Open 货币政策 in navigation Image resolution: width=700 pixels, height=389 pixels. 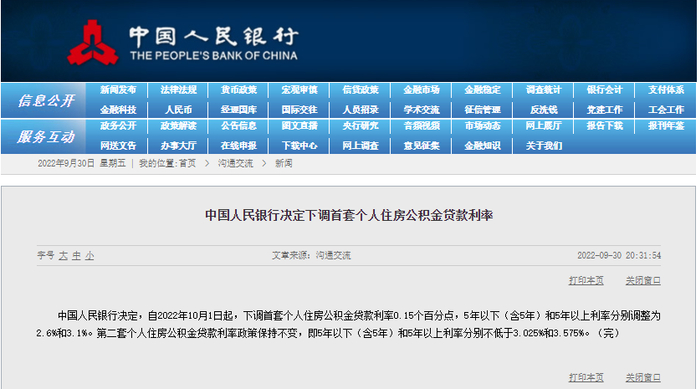pos(239,90)
